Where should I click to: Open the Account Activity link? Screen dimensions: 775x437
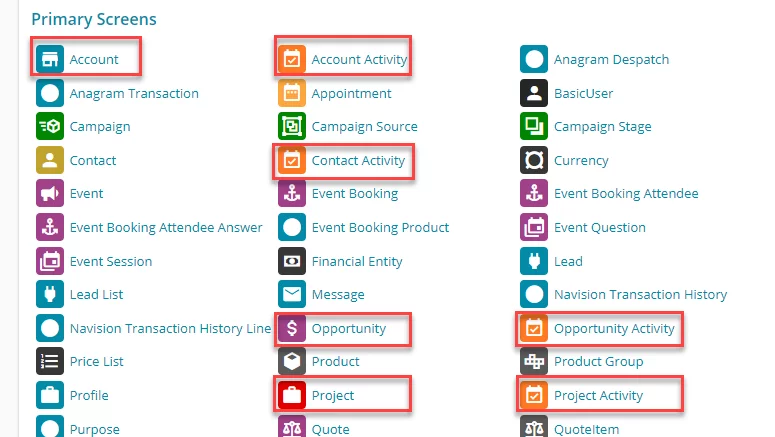pos(359,59)
